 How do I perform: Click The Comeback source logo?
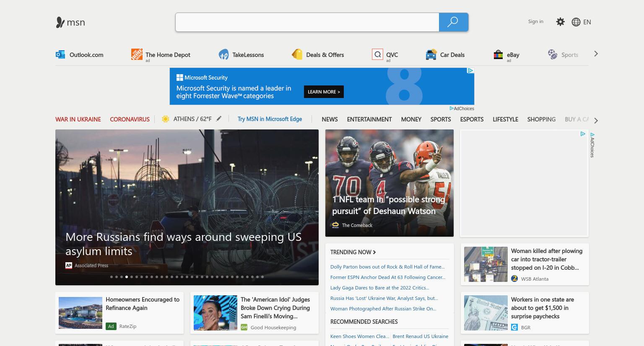click(335, 225)
